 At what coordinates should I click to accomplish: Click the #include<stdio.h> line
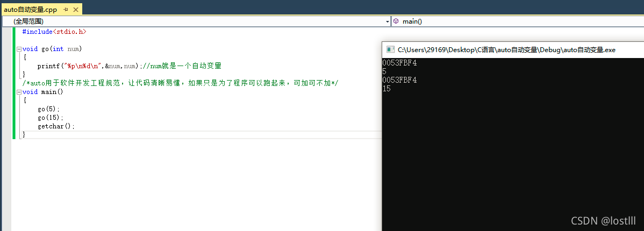(54, 32)
